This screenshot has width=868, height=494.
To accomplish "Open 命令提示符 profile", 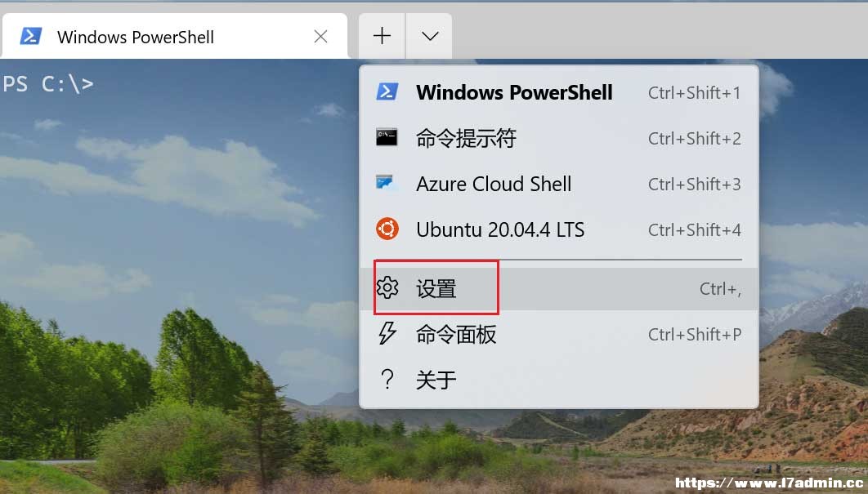I will point(559,138).
